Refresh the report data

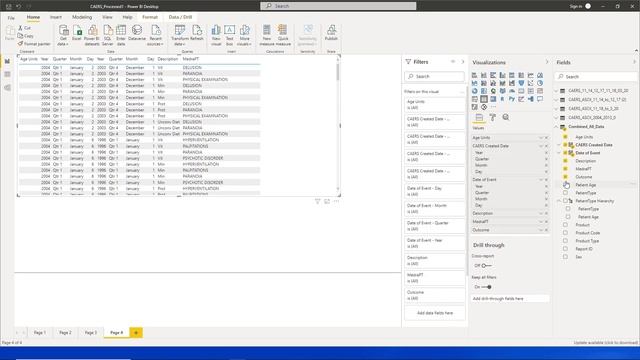tap(197, 33)
